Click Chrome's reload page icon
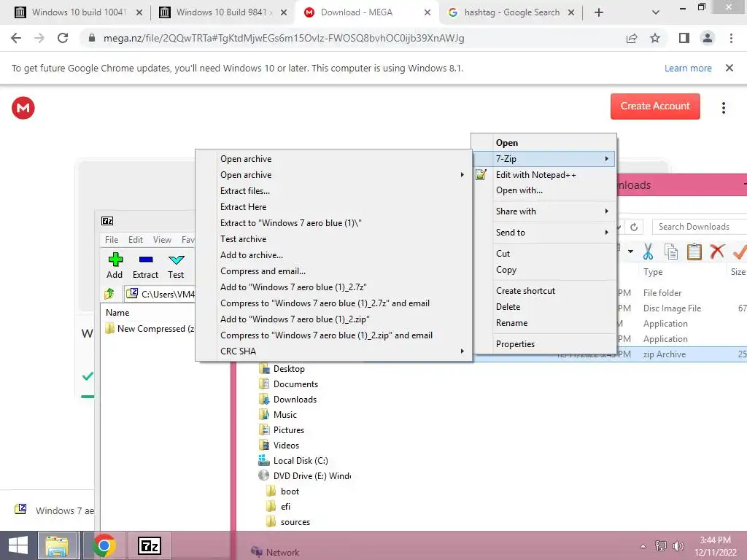Screen dimensions: 747x560 coord(63,38)
